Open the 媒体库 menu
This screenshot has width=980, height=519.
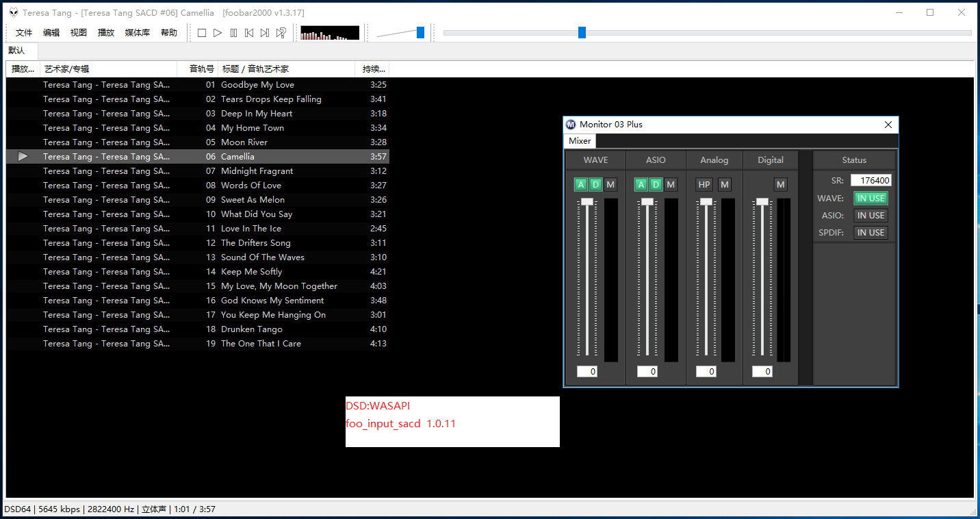pyautogui.click(x=137, y=33)
